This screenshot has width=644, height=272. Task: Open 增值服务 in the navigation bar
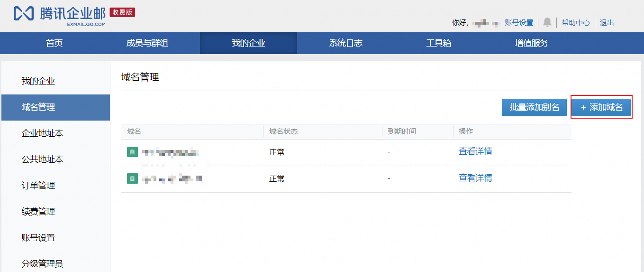(x=531, y=43)
